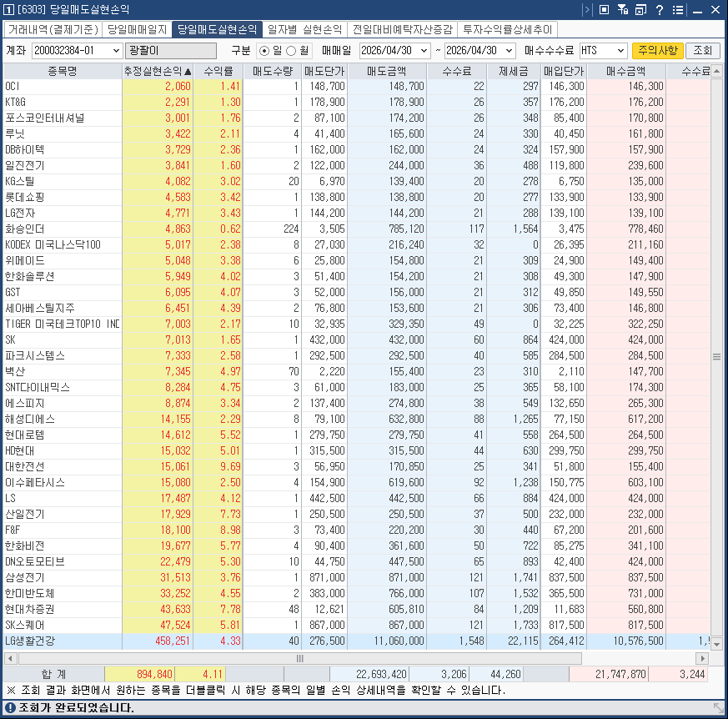
Task: Select the 한화솔루션 row
Action: [x=357, y=276]
